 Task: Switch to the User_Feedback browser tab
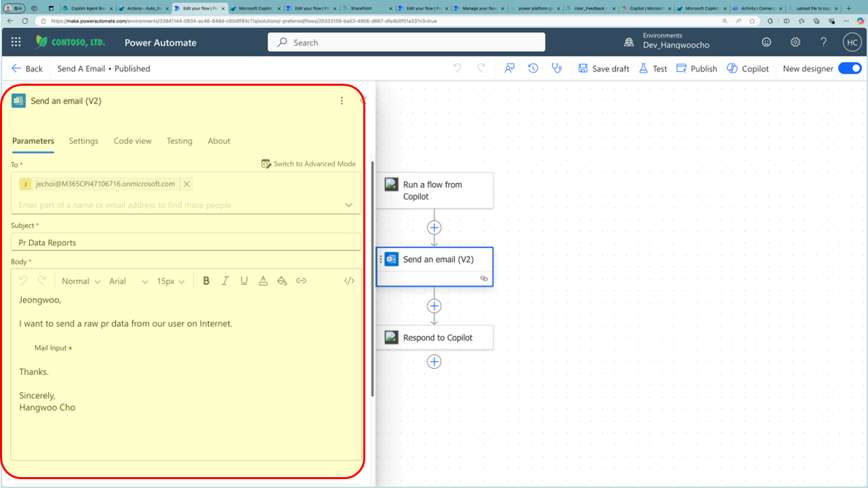590,8
